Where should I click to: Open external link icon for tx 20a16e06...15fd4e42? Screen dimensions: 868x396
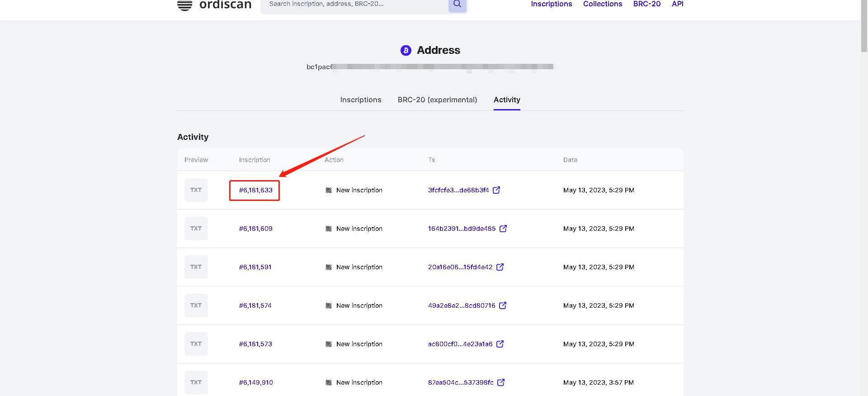(500, 267)
